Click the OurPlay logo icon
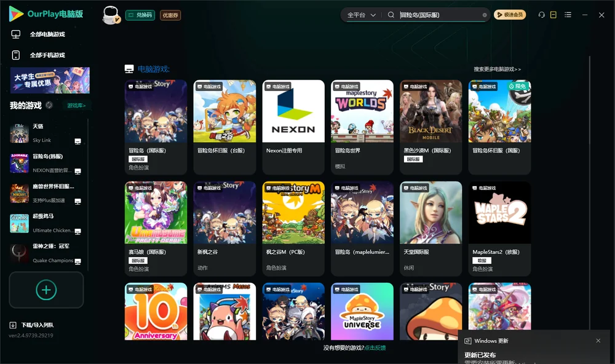The image size is (615, 364). click(x=16, y=14)
